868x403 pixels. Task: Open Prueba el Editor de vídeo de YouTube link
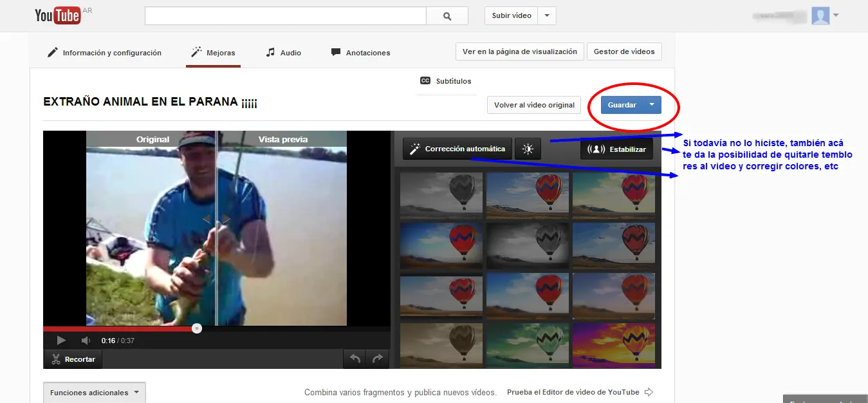tap(580, 392)
